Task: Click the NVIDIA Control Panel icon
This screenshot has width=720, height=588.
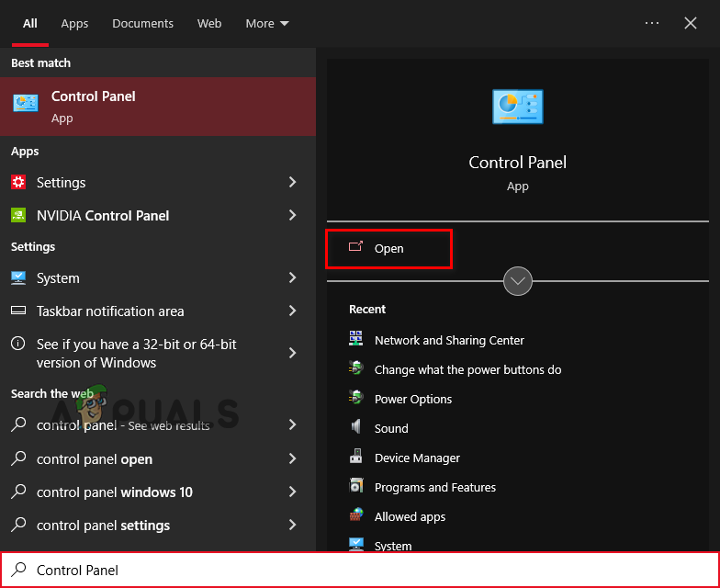Action: point(18,215)
